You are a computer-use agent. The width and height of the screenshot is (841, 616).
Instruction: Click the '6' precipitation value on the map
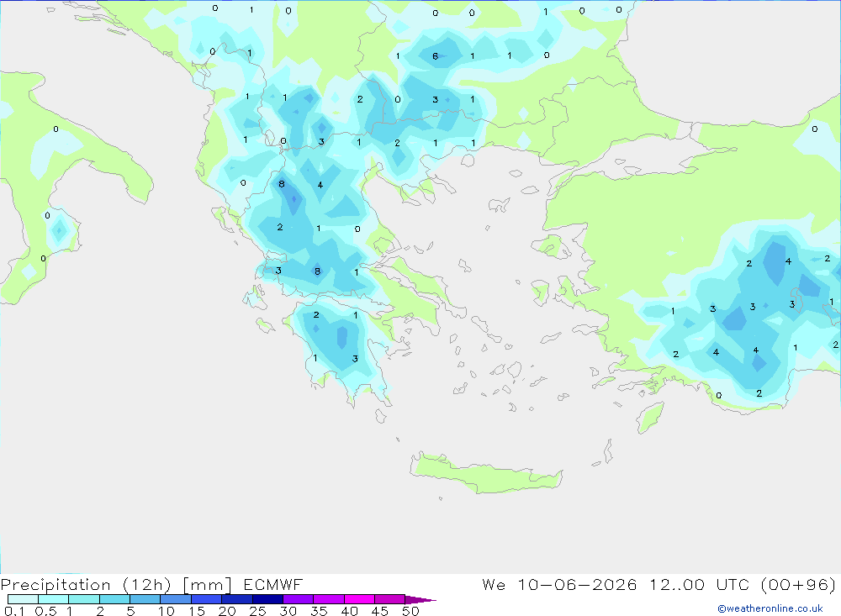click(x=435, y=55)
